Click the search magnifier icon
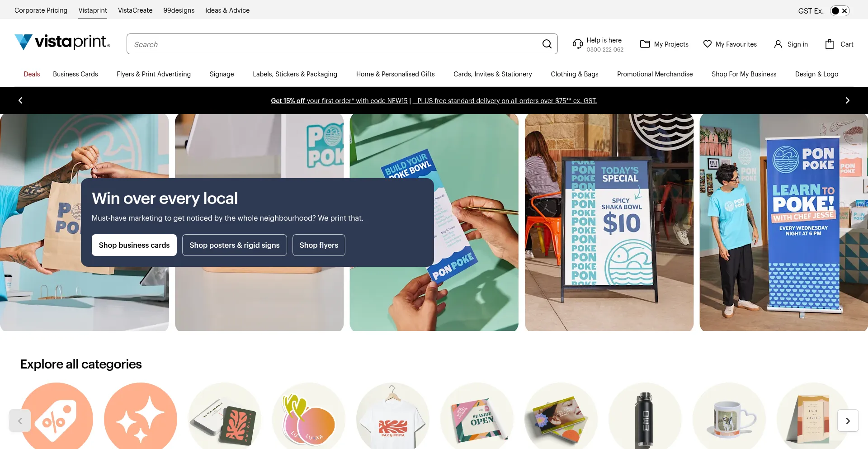Viewport: 868px width, 449px height. pyautogui.click(x=547, y=44)
